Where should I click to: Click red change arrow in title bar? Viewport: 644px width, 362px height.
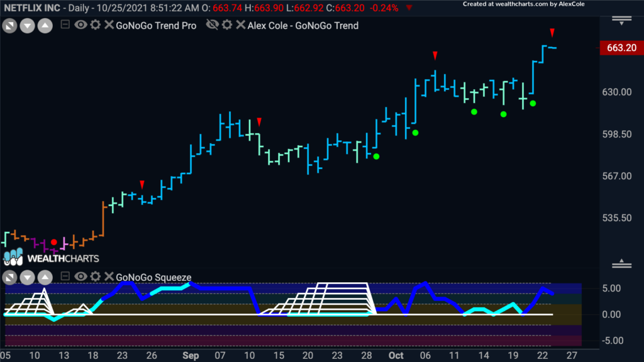409,8
